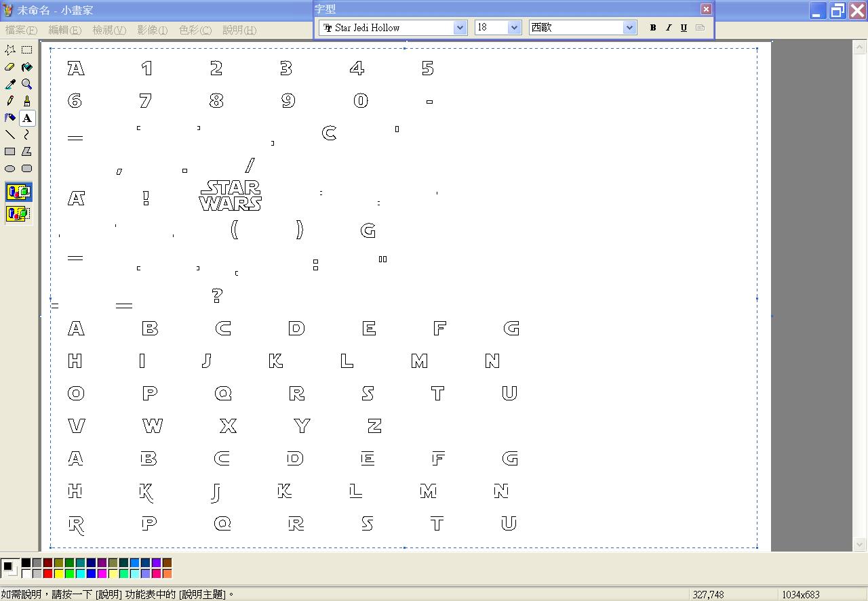This screenshot has width=868, height=601.
Task: Click the Paint icon in the title bar
Action: click(x=8, y=10)
